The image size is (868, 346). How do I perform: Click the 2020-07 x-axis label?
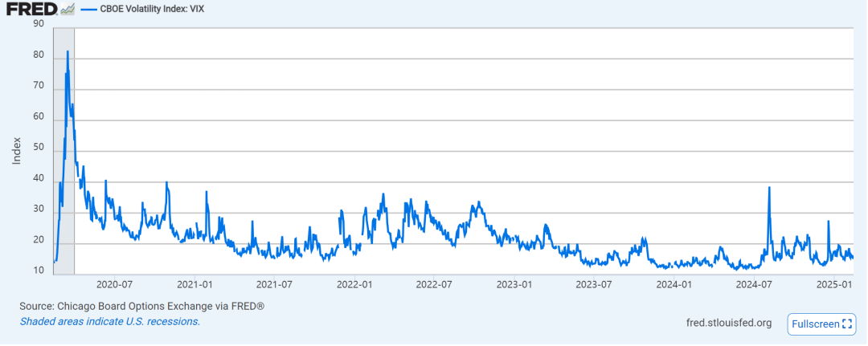[114, 284]
